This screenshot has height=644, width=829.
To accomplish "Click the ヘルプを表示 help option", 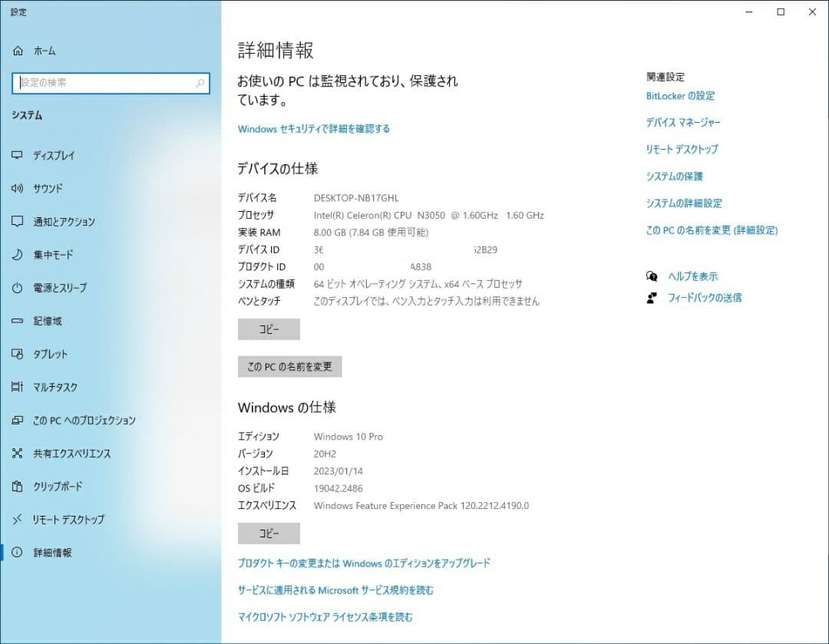I will (x=692, y=276).
